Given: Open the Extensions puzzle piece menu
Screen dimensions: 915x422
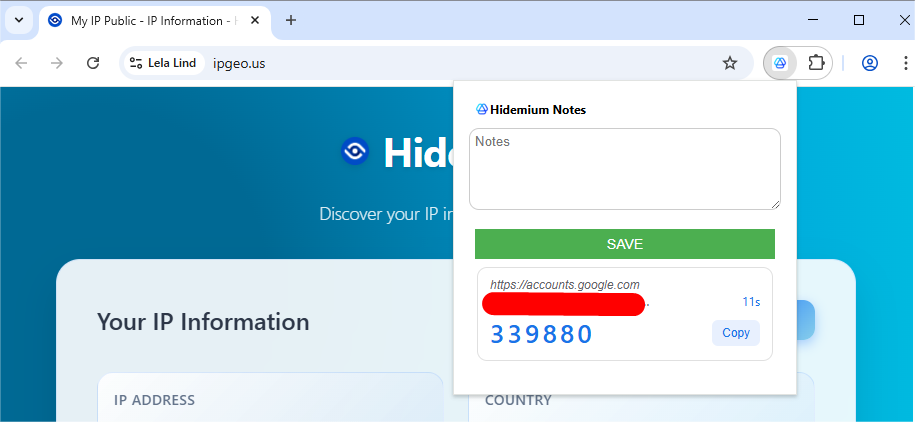Looking at the screenshot, I should tap(816, 63).
